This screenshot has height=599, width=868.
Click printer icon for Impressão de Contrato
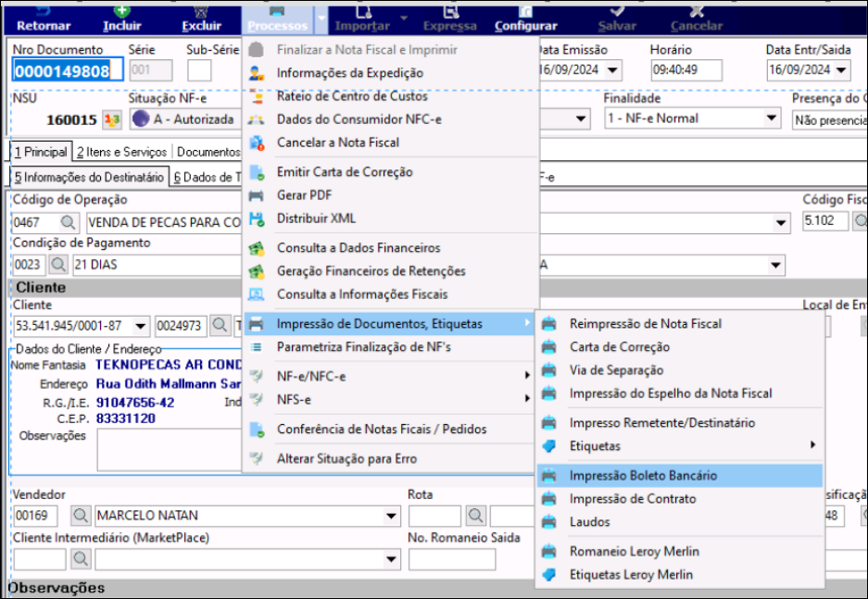coord(549,499)
